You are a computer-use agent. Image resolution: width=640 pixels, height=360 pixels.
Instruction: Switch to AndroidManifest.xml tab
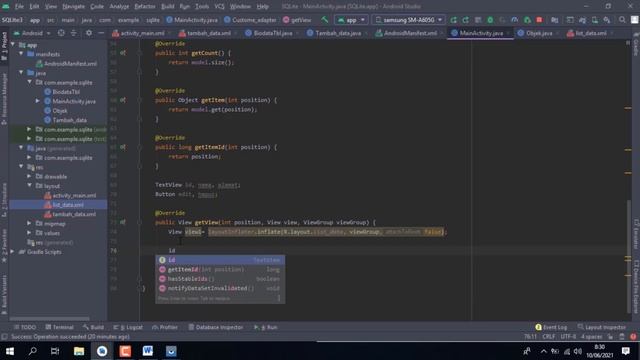coord(407,33)
